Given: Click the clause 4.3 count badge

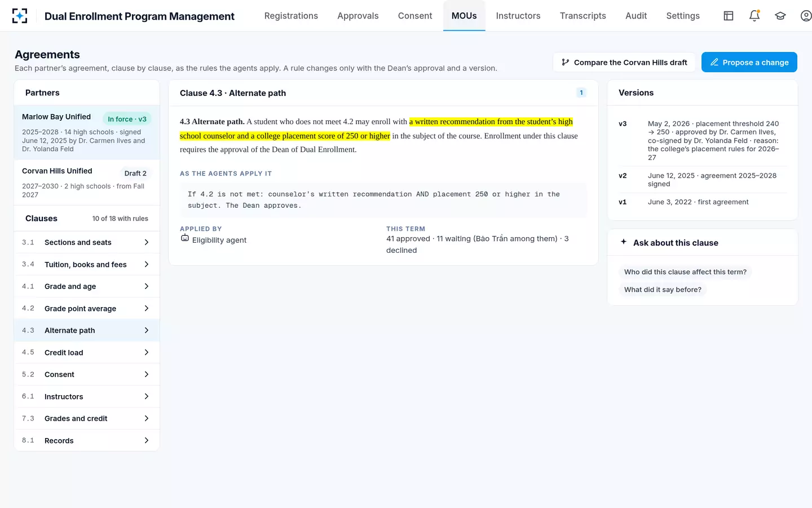Looking at the screenshot, I should pyautogui.click(x=581, y=93).
